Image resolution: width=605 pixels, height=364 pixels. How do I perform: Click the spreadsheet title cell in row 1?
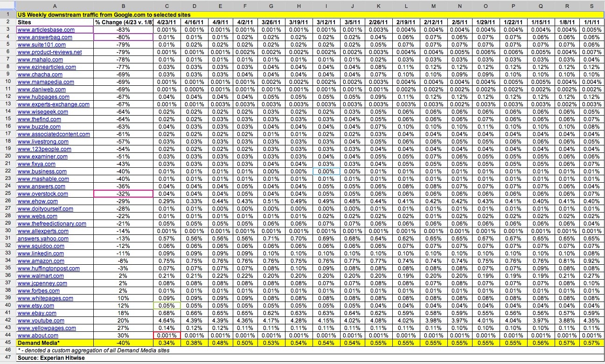311,15
